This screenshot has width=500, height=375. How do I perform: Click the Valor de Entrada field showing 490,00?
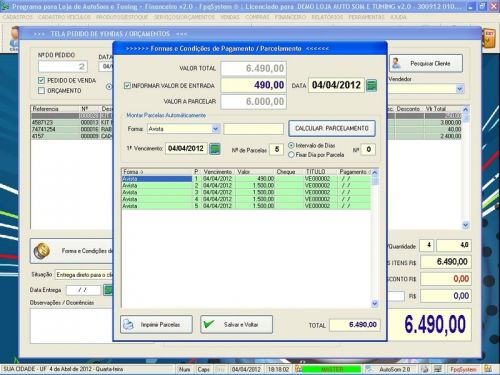point(254,85)
